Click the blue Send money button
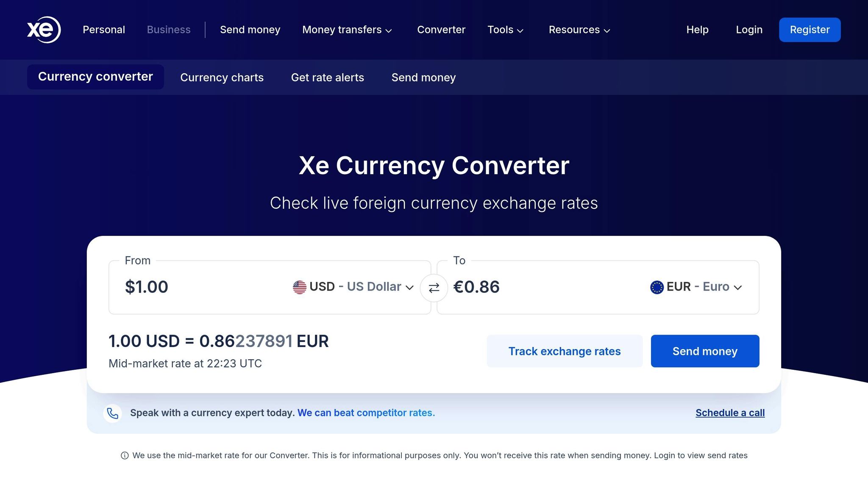 705,351
